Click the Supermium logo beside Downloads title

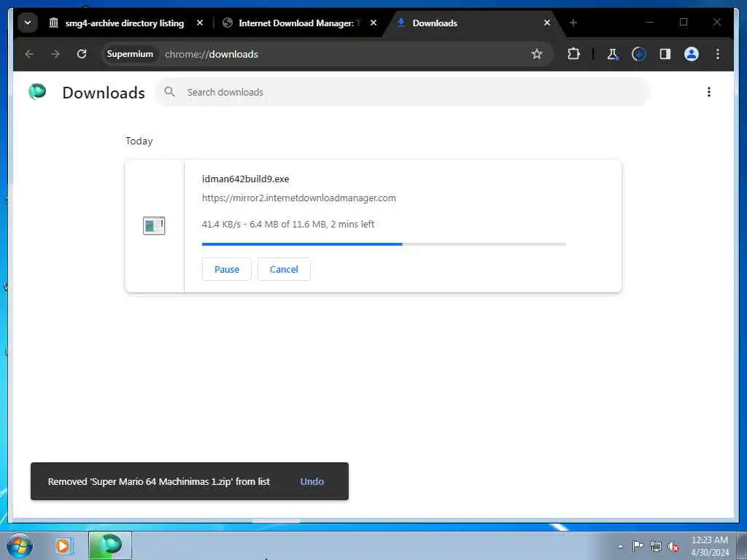pos(37,91)
